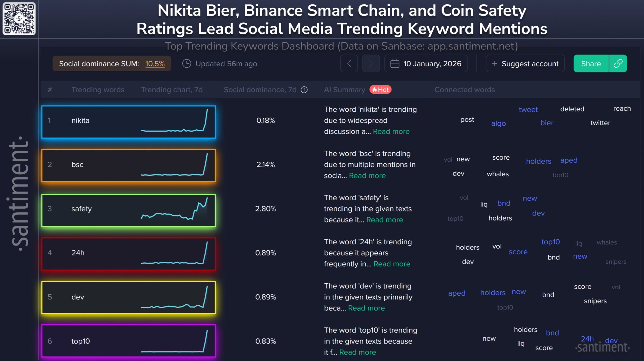
Task: Click the safety trending chart sparkline
Action: [x=175, y=209]
